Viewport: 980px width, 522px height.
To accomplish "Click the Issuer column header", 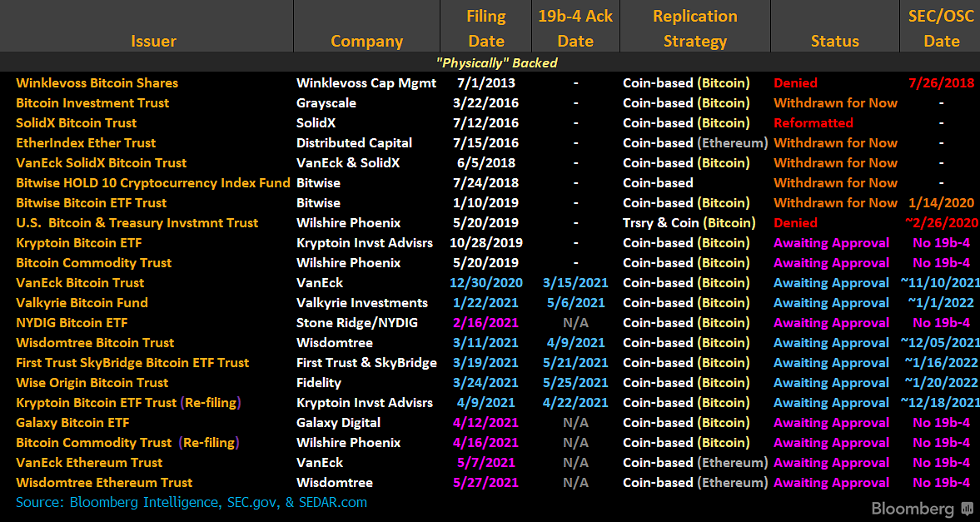I will tap(153, 42).
